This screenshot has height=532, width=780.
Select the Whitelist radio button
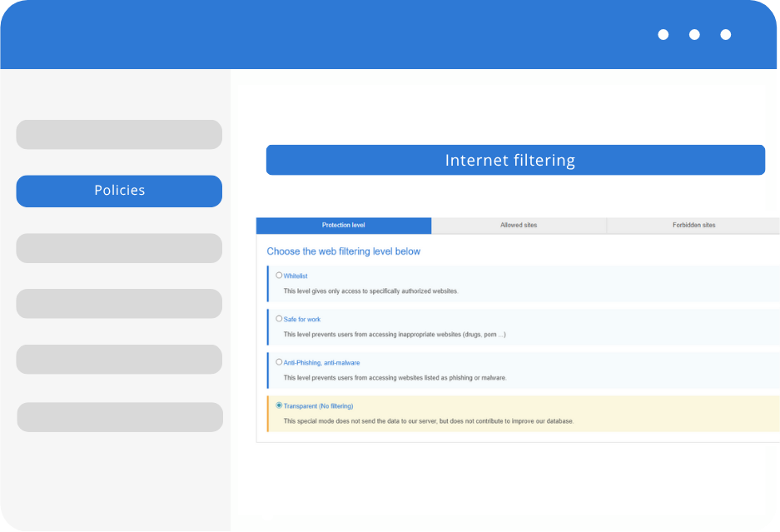point(279,275)
